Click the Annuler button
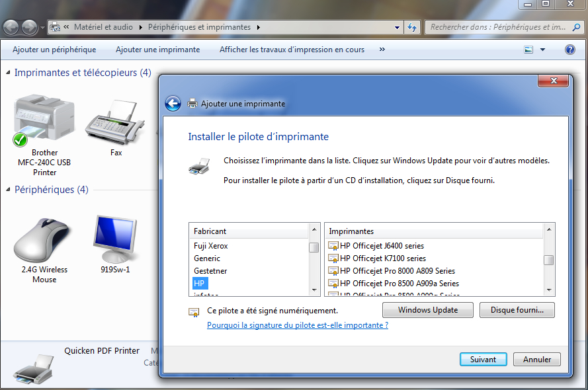Image resolution: width=588 pixels, height=390 pixels. click(x=537, y=360)
